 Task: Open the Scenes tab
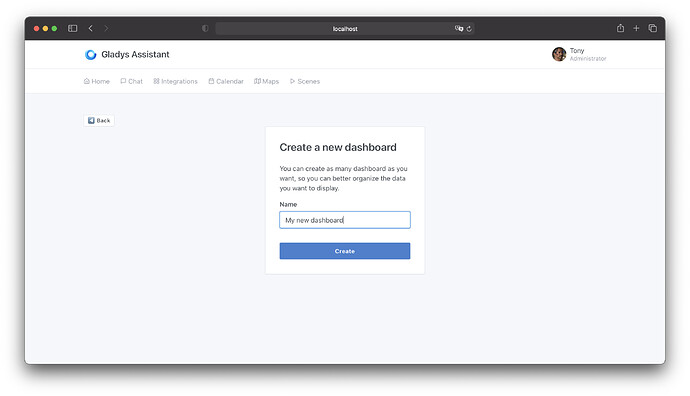click(x=305, y=81)
